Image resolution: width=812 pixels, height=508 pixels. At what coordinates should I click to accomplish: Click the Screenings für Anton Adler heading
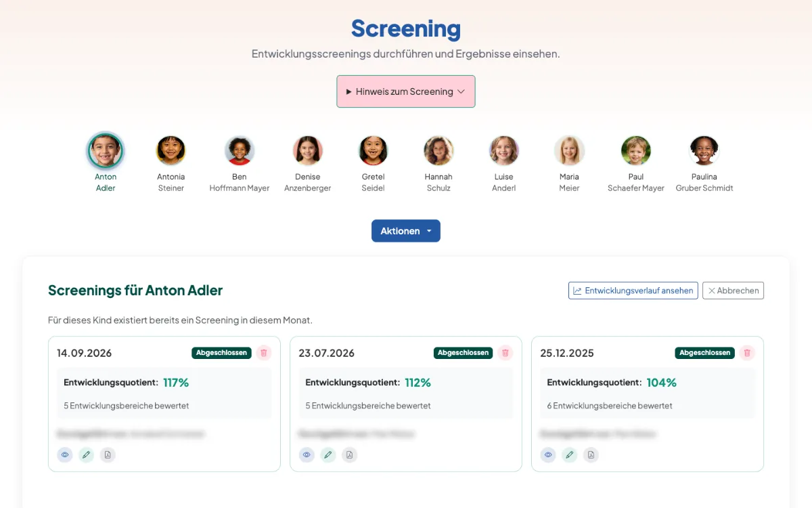(135, 291)
